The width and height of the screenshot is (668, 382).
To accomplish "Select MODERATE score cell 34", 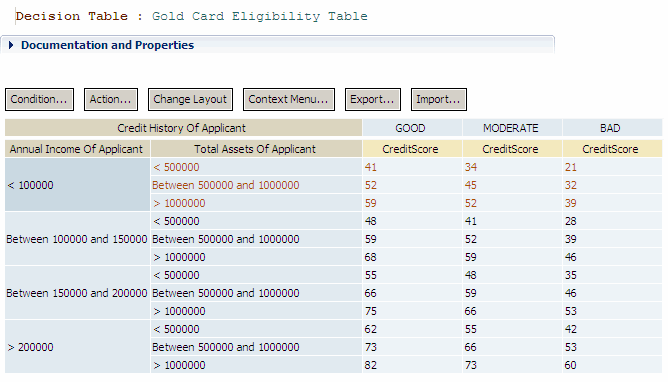I will click(x=512, y=167).
